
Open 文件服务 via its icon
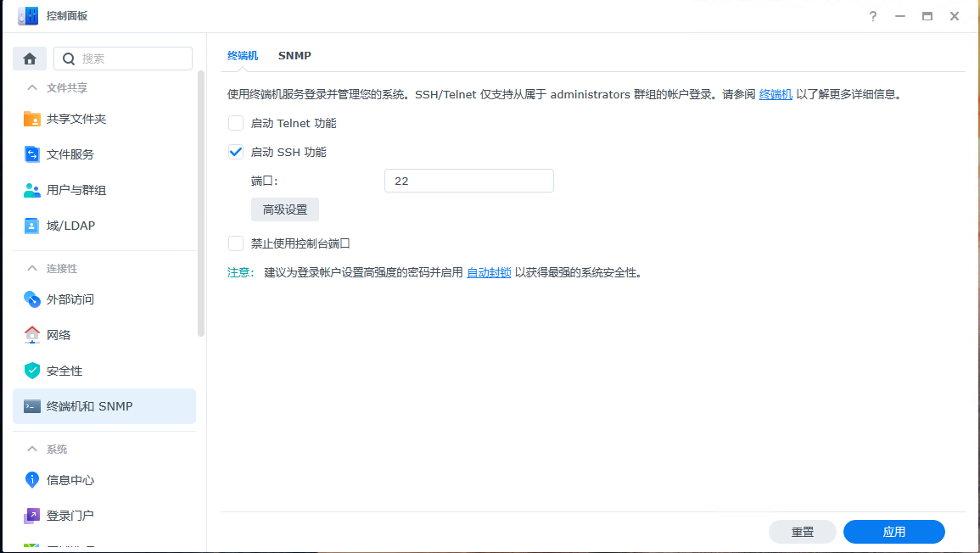coord(32,154)
